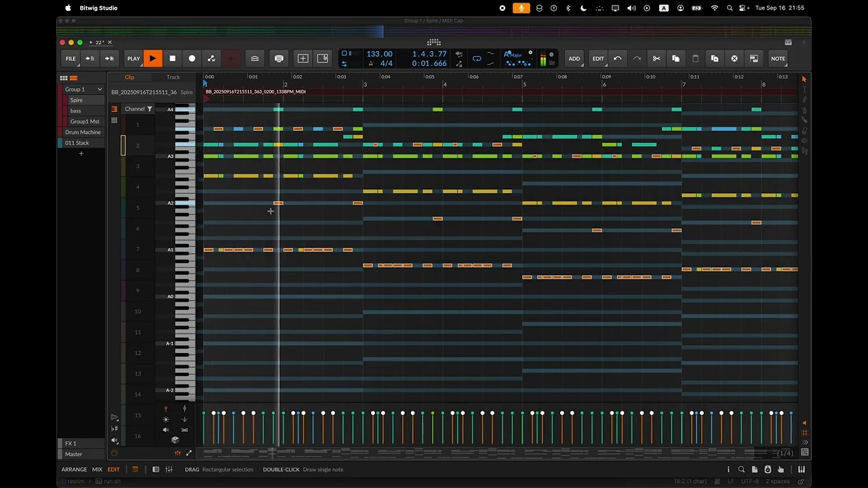Open the FILE menu
868x488 pixels.
click(71, 58)
